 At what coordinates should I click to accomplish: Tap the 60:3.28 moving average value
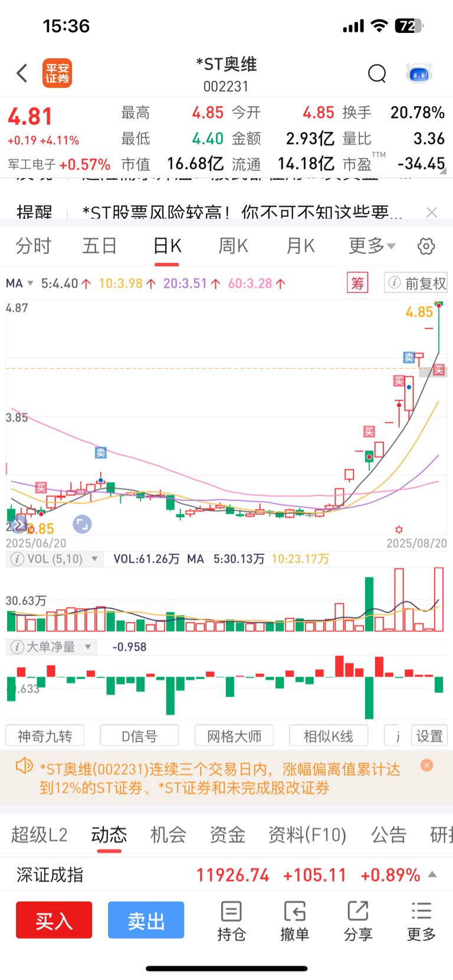250,284
